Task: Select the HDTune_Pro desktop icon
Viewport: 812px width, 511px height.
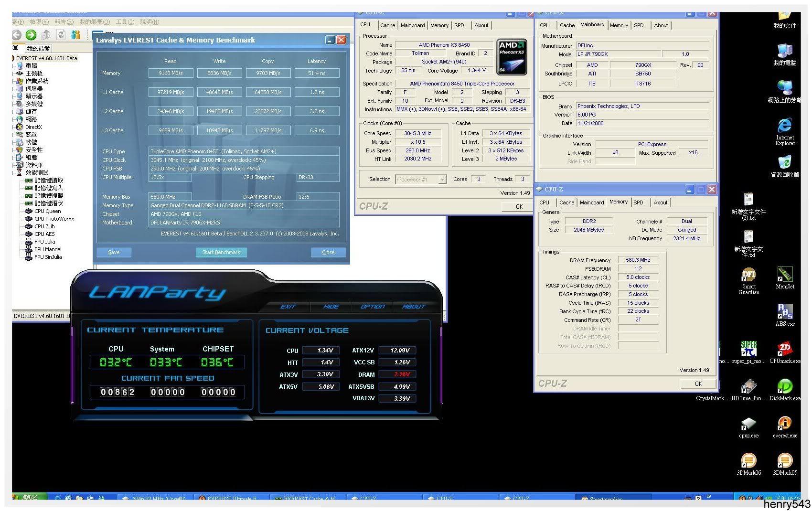Action: [748, 390]
